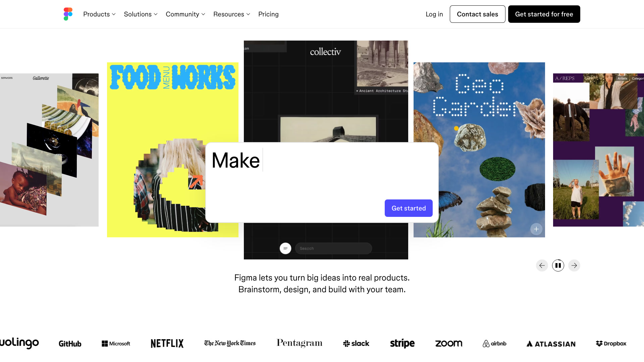Click the Figma logo in the navigation bar

click(67, 14)
